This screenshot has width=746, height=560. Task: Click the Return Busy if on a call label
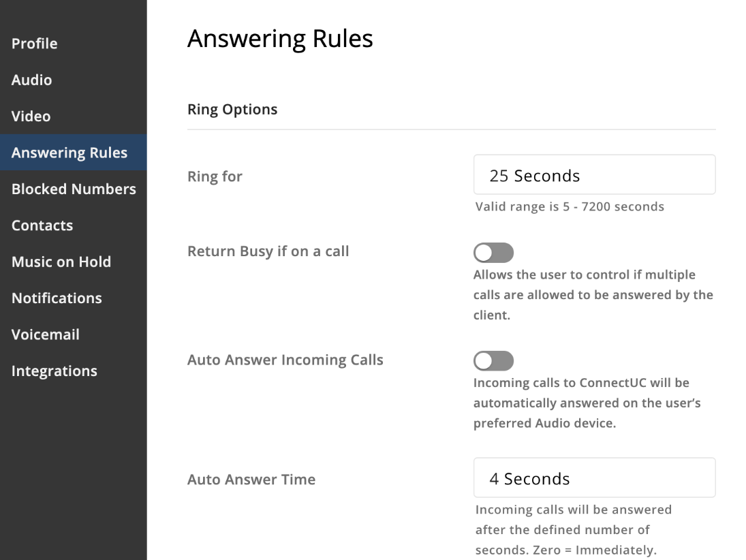268,251
